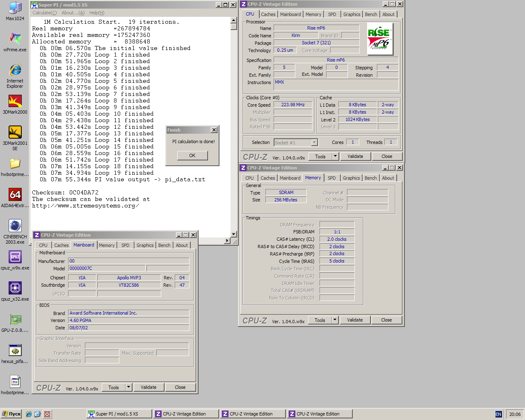Select the 3DMark2000 desktop icon
The image size is (525, 420).
(x=15, y=105)
